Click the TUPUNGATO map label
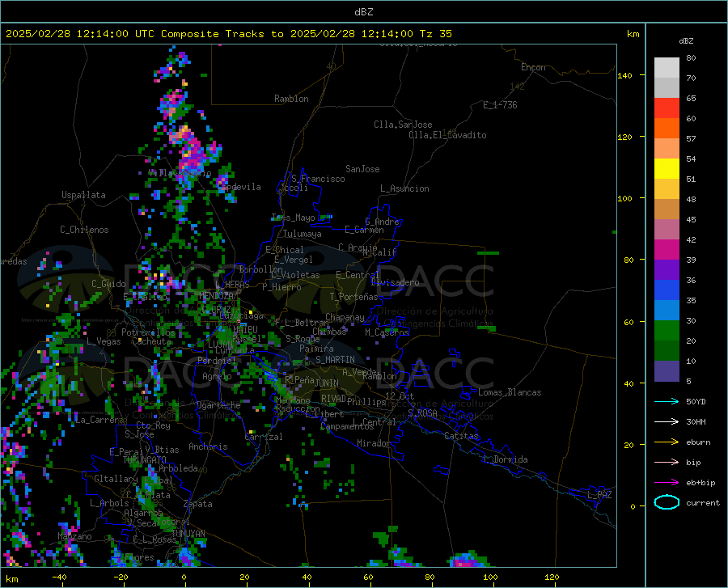This screenshot has height=588, width=728. tap(145, 459)
